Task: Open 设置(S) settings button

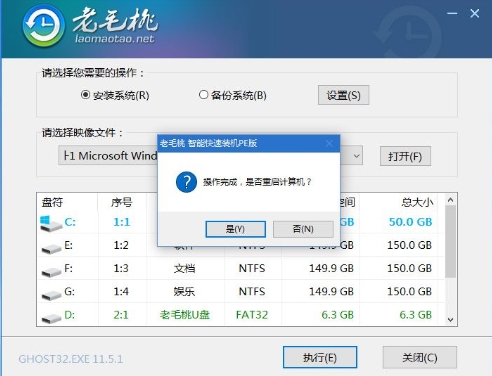Action: click(343, 95)
